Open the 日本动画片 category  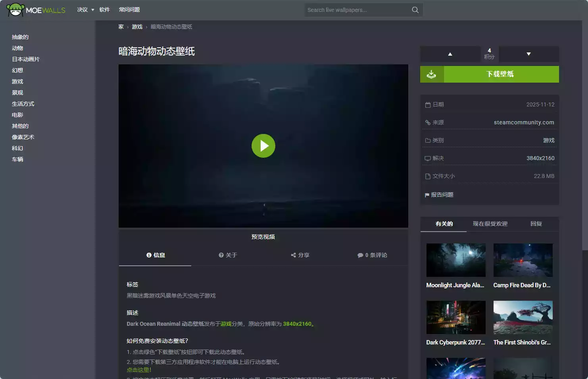click(26, 59)
